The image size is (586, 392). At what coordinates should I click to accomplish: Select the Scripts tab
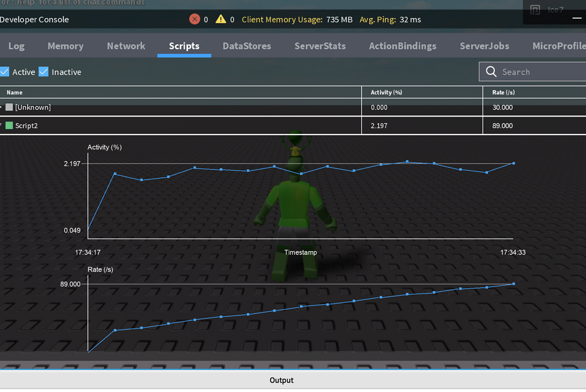pyautogui.click(x=184, y=46)
